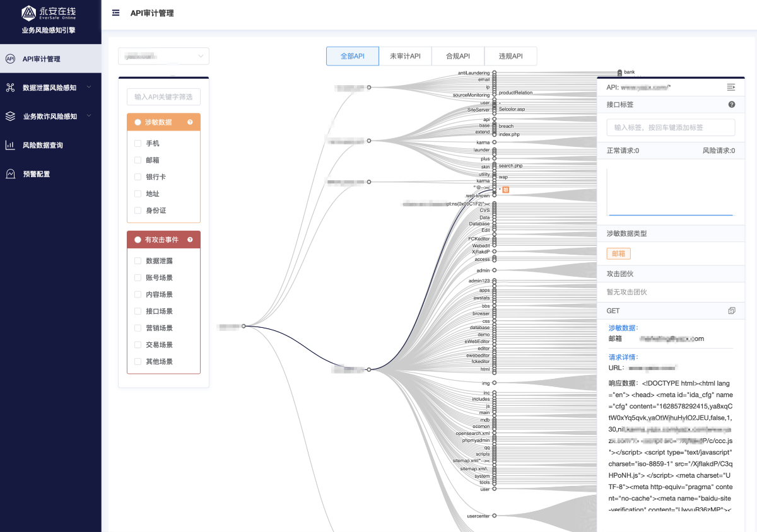
Task: Check the 营销场景 checkbox
Action: click(138, 328)
